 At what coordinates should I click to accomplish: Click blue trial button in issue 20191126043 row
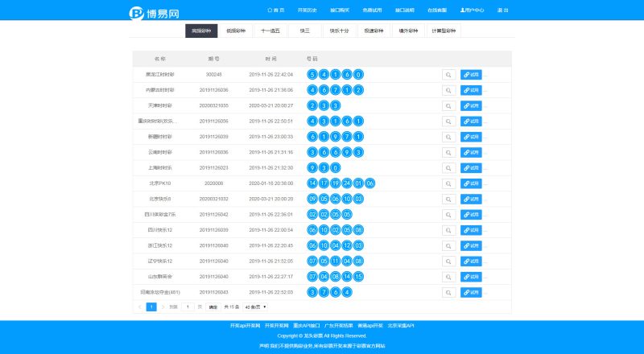click(471, 293)
